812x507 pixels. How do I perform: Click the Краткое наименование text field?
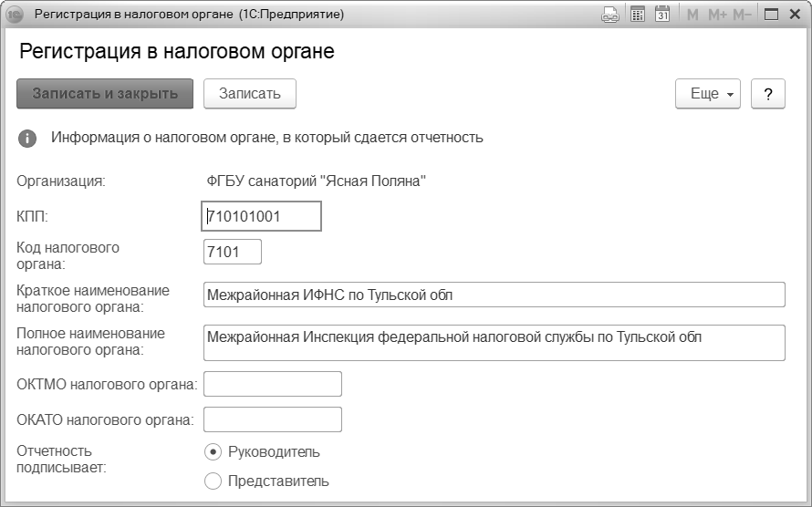point(494,295)
